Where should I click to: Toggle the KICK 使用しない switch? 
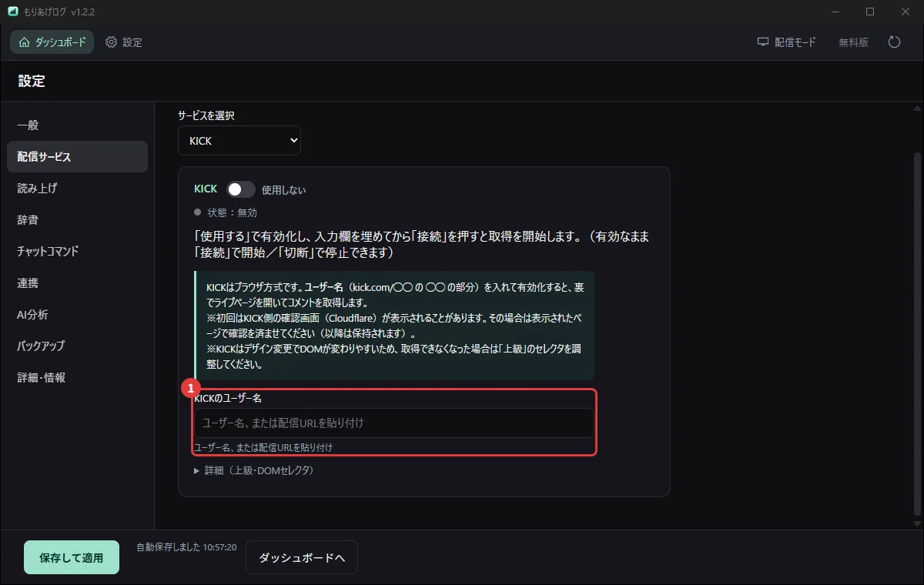[x=241, y=189]
